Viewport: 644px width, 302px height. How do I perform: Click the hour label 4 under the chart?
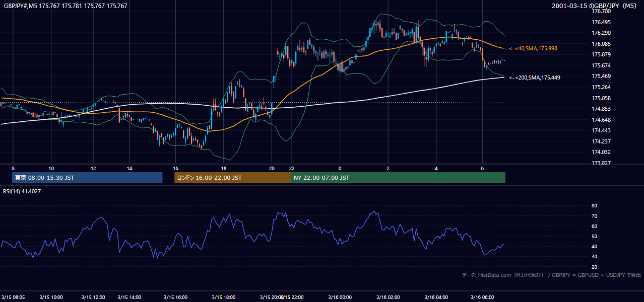[436, 168]
